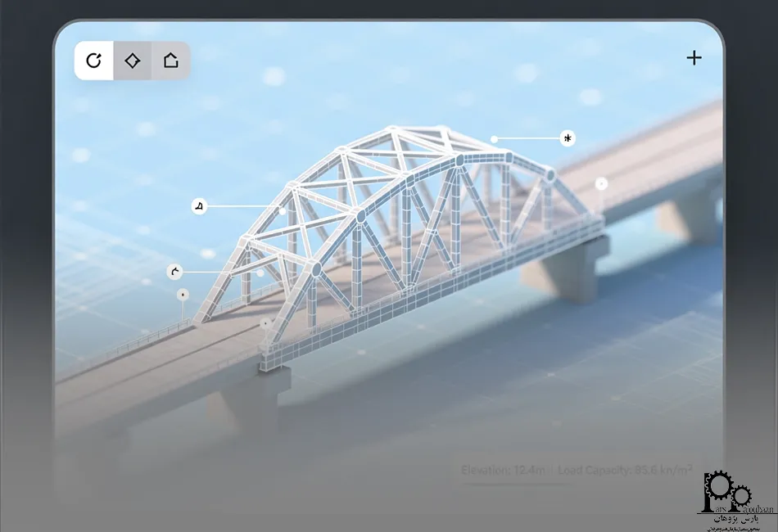
Task: Click the curved-arrow annotation marker near arch base
Action: [x=174, y=272]
